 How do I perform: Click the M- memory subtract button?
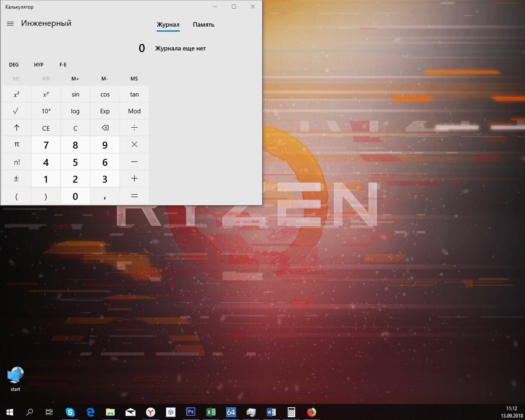(105, 79)
